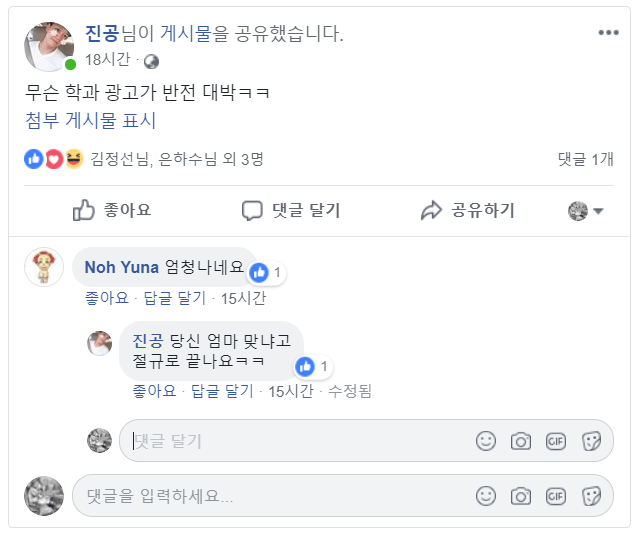Expand the profile switcher dropdown arrow

598,211
